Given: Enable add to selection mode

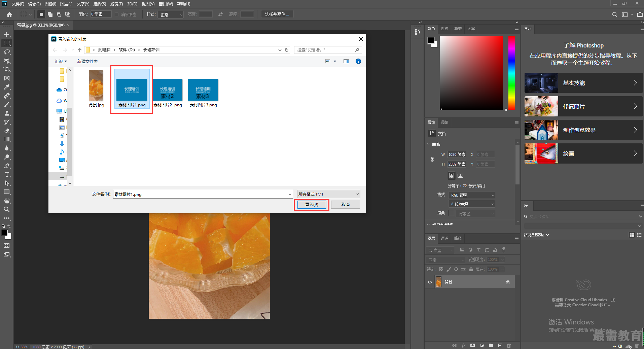Looking at the screenshot, I should tap(50, 14).
